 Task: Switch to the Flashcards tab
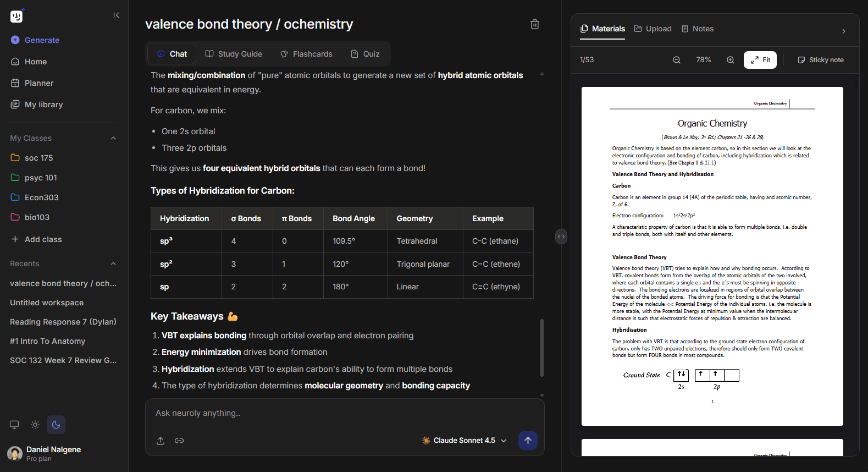pos(306,54)
